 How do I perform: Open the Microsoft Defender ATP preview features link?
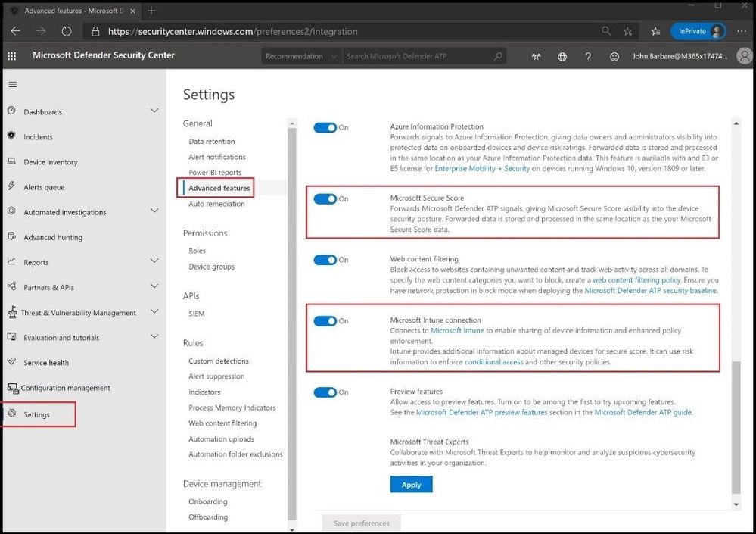pyautogui.click(x=481, y=413)
